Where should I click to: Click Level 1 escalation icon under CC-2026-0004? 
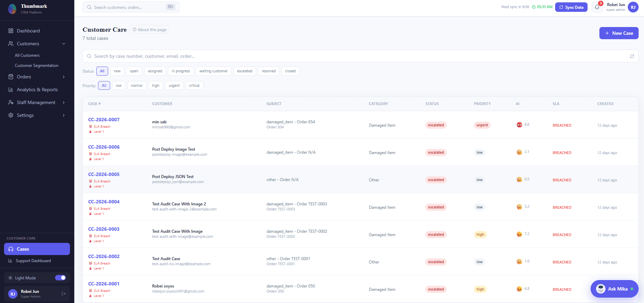91,214
